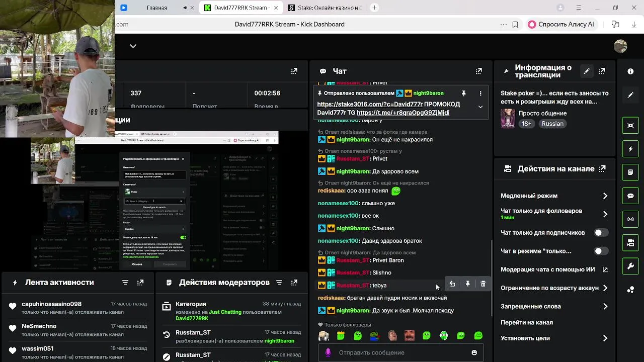Click rediskaaa username on ооо аааа понял
This screenshot has height=362, width=644.
pos(331,191)
